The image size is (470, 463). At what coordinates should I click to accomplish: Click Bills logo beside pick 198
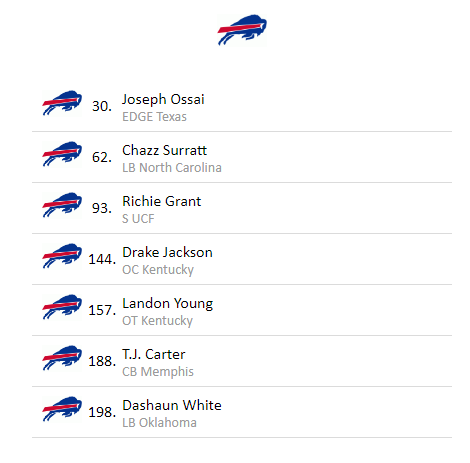click(62, 409)
